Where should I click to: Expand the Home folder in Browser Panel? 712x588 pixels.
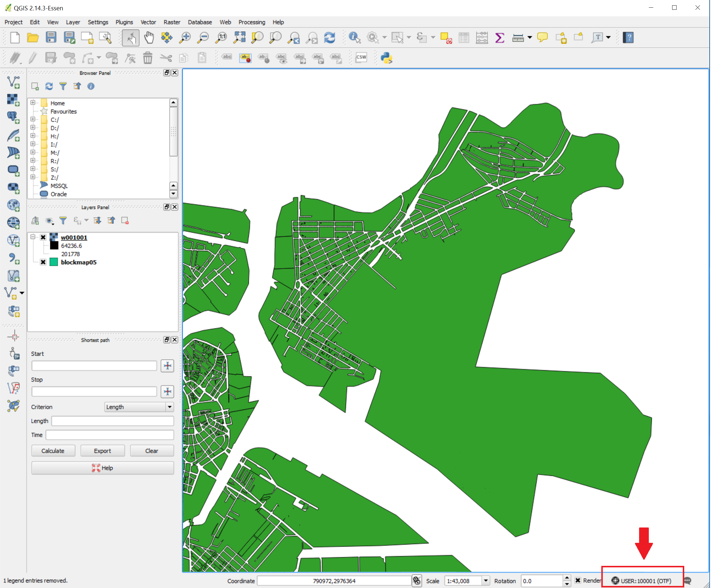click(33, 103)
